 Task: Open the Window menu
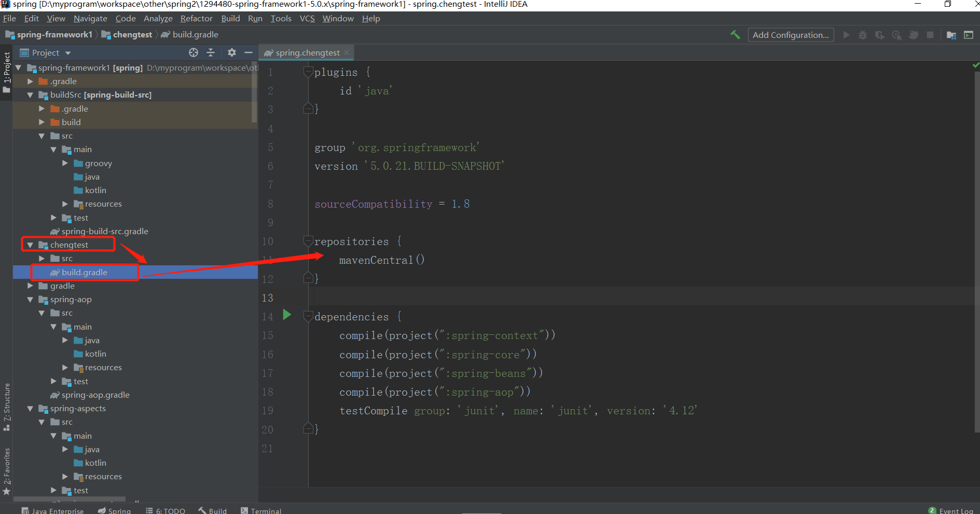(338, 18)
